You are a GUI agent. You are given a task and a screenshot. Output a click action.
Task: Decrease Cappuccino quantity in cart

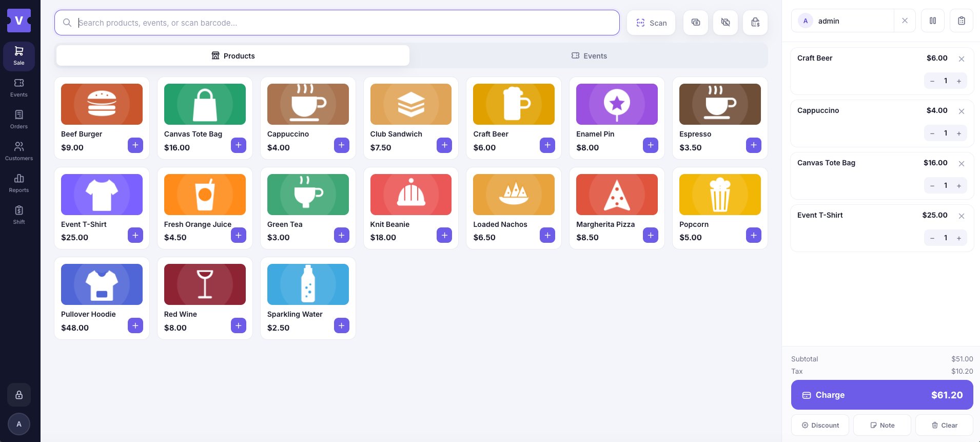932,133
